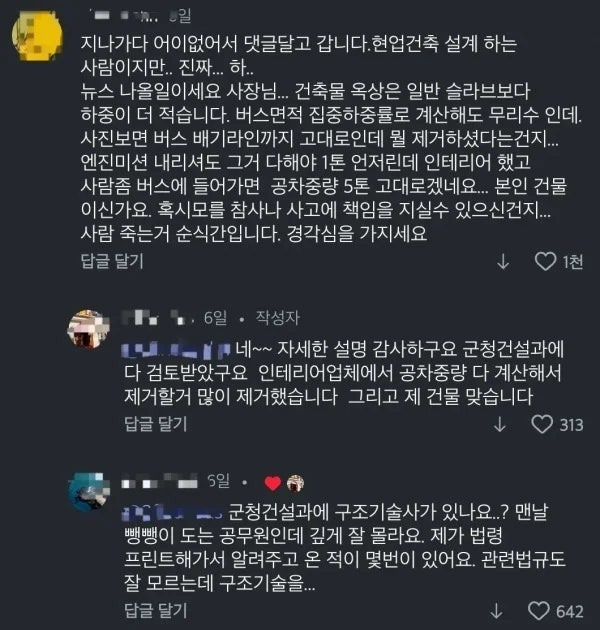Like the architect's comment with 1천 likes
Viewport: 600px width, 630px height.
[545, 261]
